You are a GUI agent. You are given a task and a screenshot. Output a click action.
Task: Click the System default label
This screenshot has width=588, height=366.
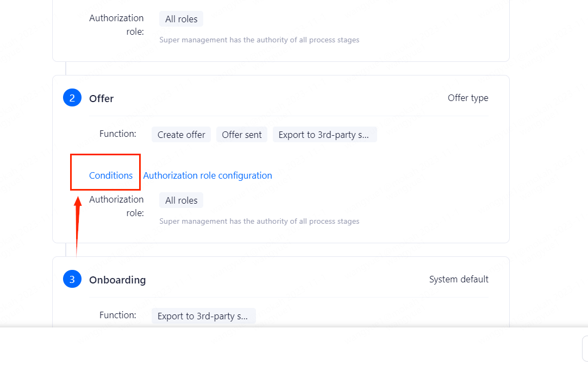tap(459, 279)
